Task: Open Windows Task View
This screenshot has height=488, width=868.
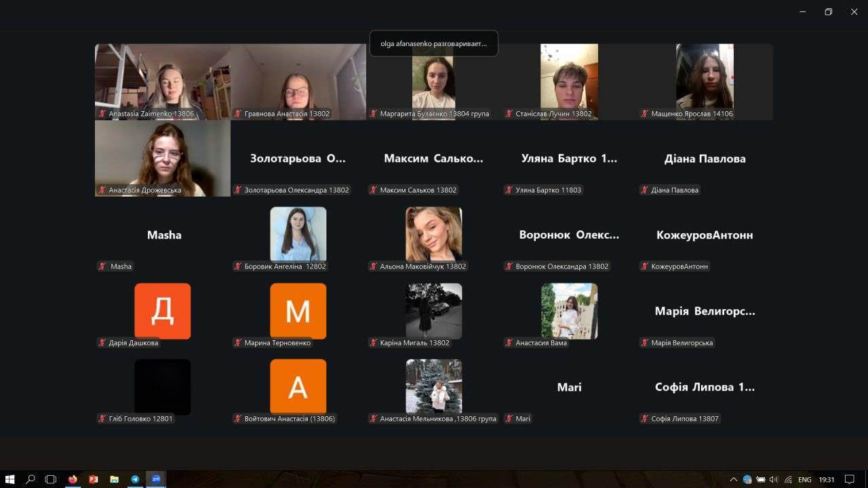Action: coord(51,479)
